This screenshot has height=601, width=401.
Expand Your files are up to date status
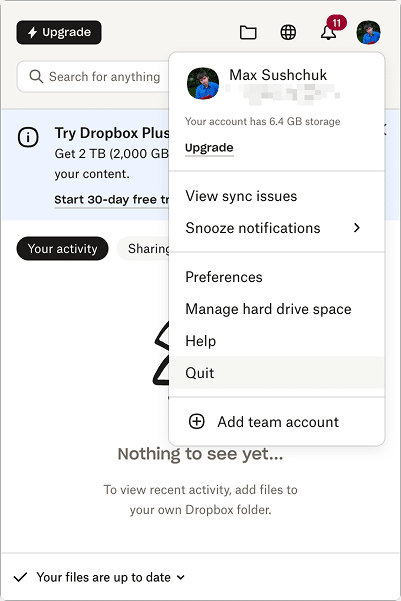(x=111, y=577)
